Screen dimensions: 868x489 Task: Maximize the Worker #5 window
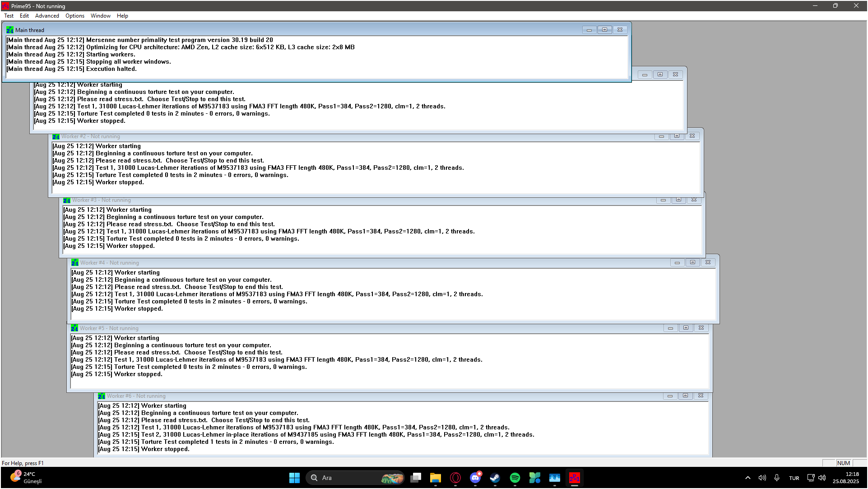[x=686, y=328]
